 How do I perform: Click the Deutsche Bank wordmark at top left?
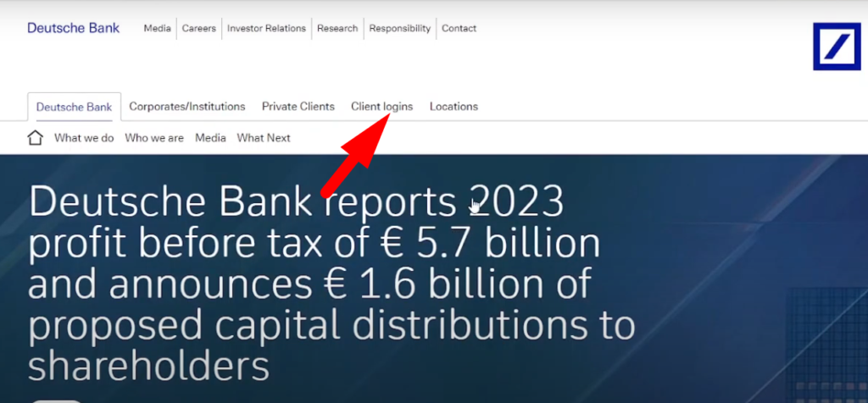(x=73, y=28)
